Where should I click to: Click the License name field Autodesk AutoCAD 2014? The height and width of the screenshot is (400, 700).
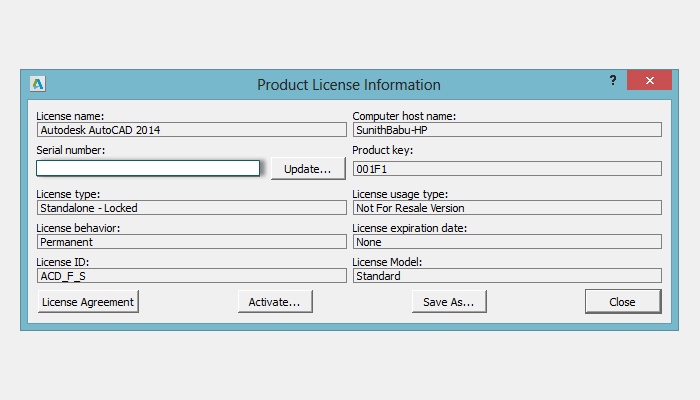coord(192,130)
